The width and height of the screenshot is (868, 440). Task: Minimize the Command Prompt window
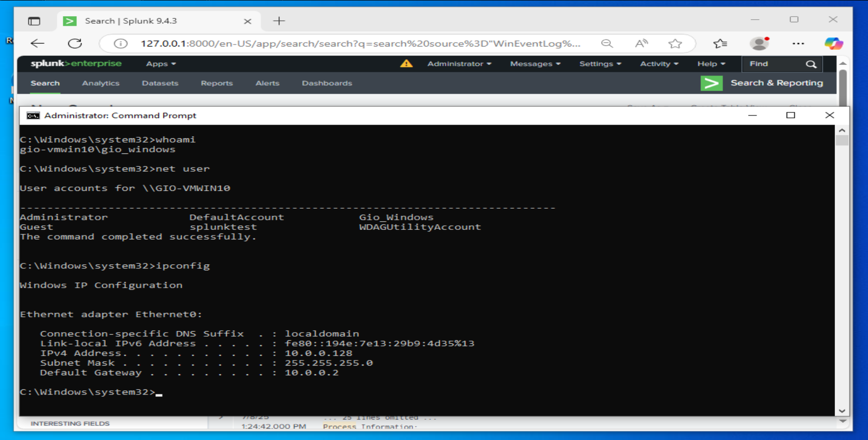(x=753, y=115)
